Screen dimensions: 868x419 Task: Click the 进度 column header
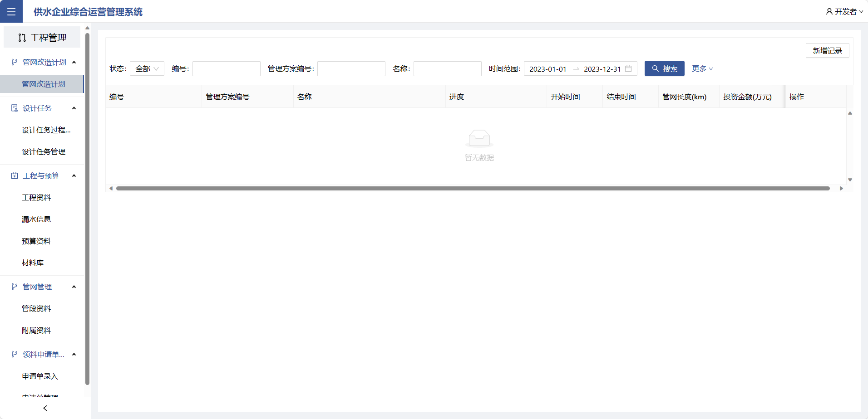(496, 97)
